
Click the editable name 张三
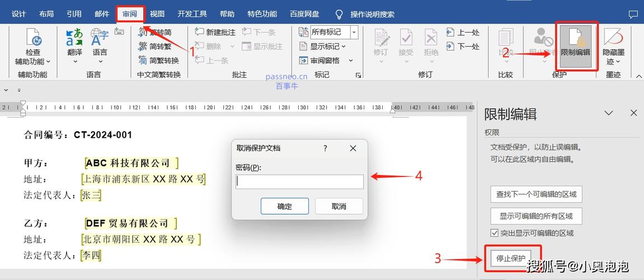tap(91, 195)
